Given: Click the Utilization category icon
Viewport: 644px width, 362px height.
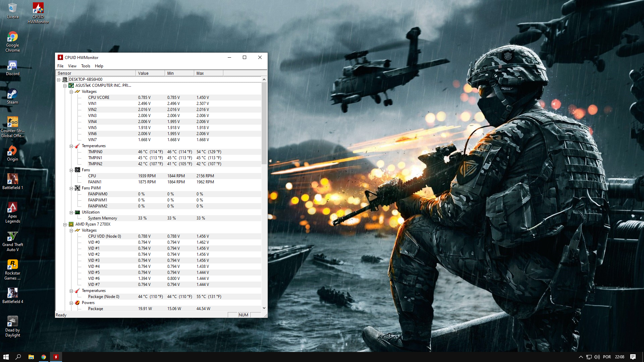Looking at the screenshot, I should coord(77,212).
